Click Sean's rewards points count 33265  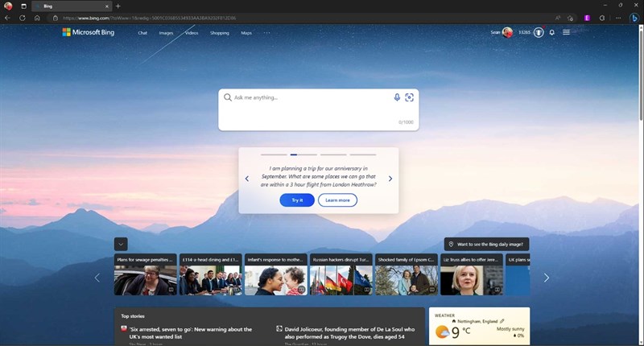[524, 32]
